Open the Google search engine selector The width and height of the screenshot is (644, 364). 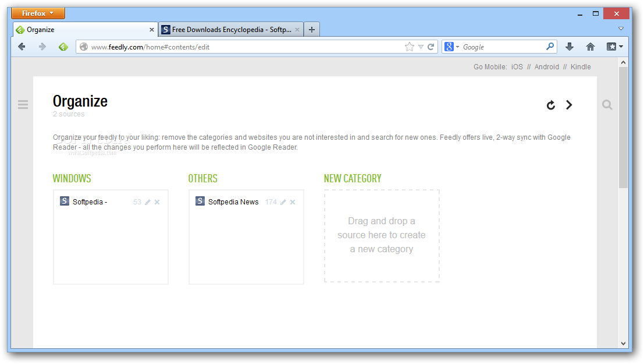tap(451, 47)
